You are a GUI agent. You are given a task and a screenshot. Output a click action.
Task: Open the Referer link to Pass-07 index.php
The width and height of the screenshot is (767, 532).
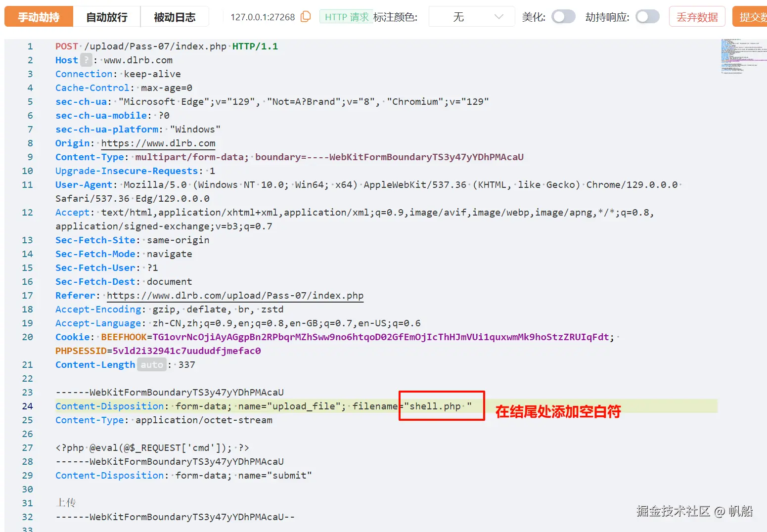235,296
